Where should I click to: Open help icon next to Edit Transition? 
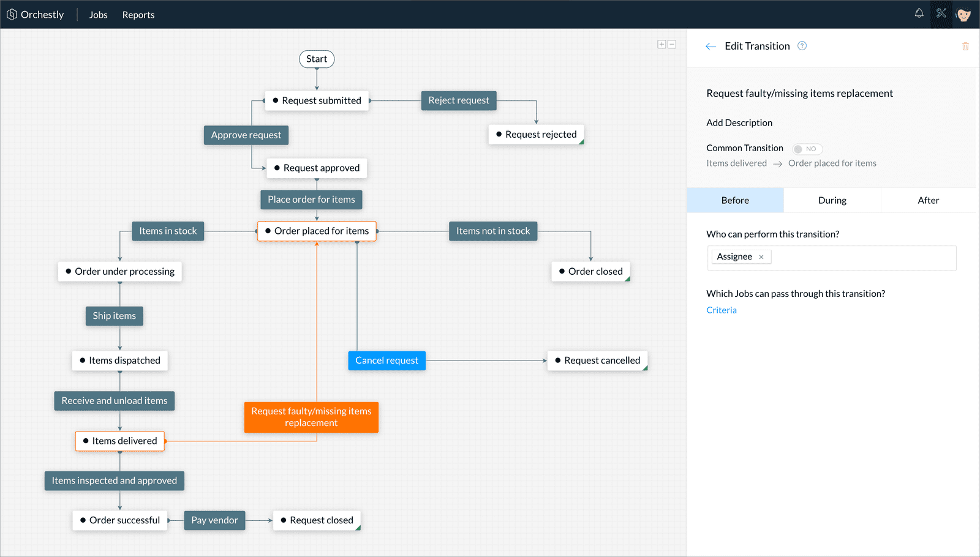802,46
